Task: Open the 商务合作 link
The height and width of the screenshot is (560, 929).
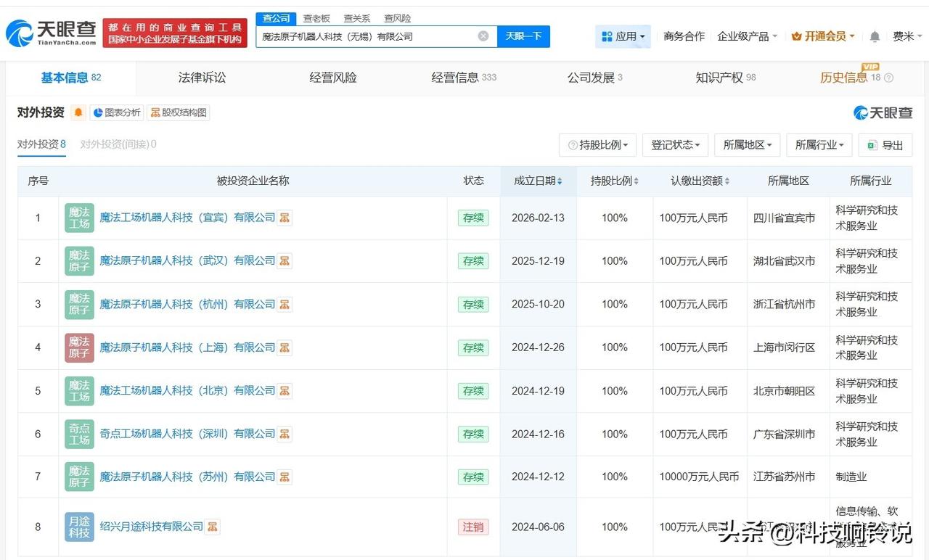Action: pos(684,36)
